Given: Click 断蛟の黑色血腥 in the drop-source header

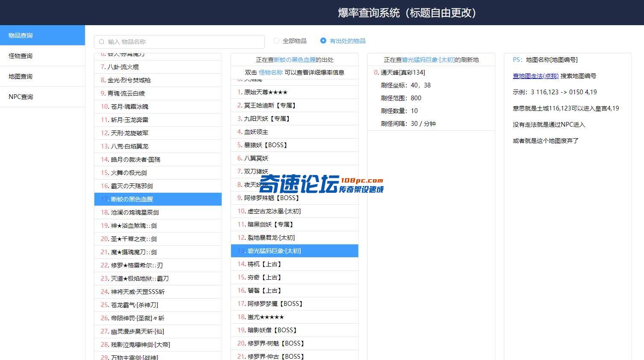Looking at the screenshot, I should pyautogui.click(x=295, y=60).
